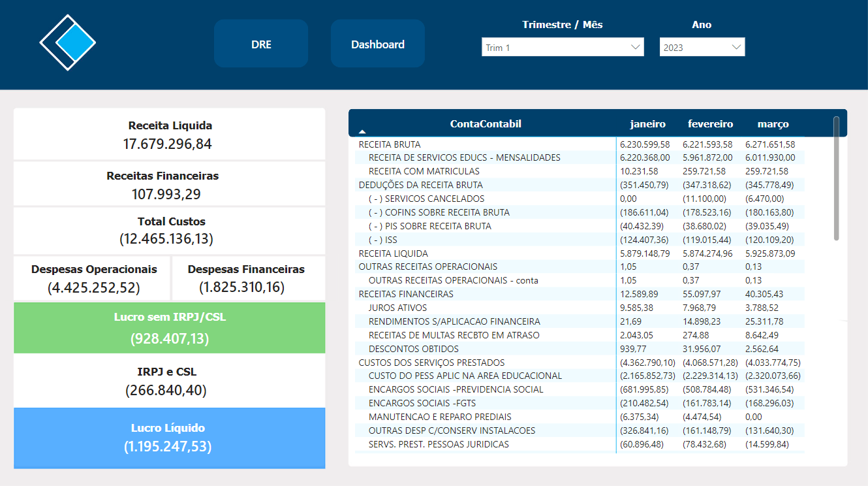Click the RECEITA LIQUIDA table row
This screenshot has width=868, height=486.
pyautogui.click(x=580, y=253)
